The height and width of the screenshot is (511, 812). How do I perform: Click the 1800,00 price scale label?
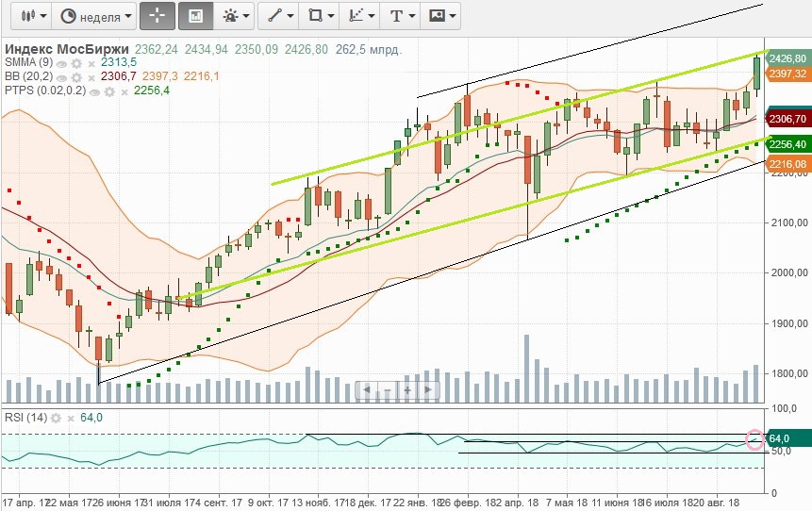pos(790,373)
